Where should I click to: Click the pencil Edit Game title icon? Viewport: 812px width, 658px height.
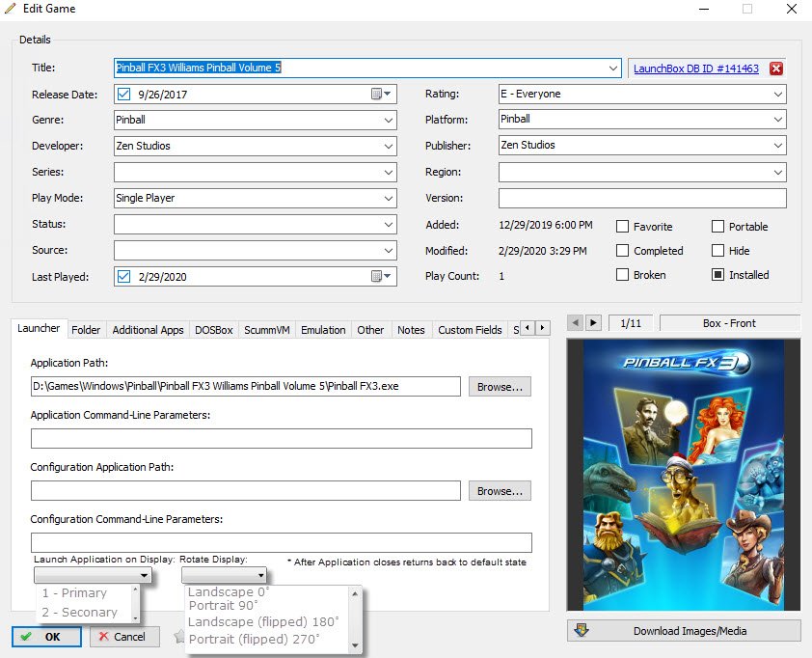10,9
